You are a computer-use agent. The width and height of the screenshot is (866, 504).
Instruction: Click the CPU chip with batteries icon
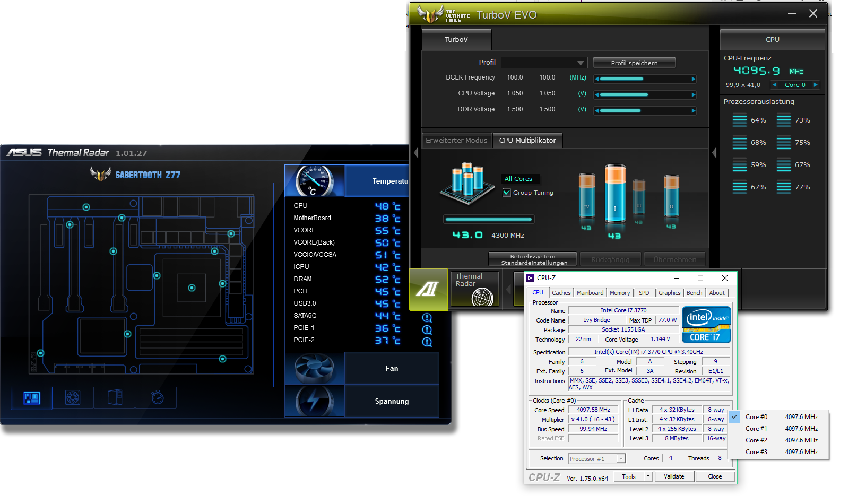pos(466,184)
